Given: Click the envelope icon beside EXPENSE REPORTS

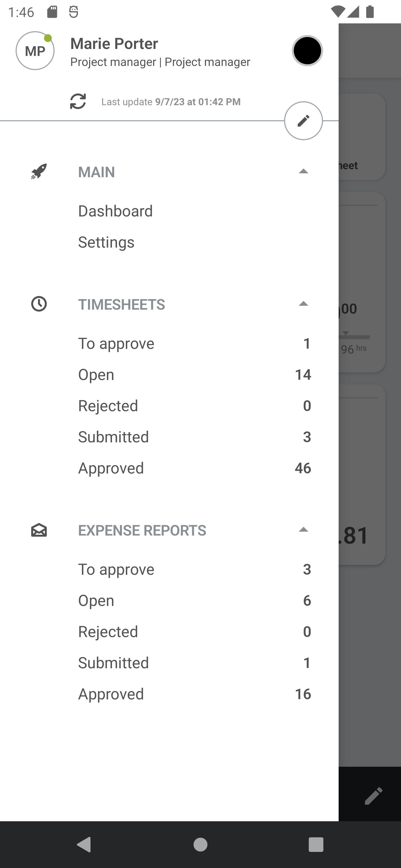Looking at the screenshot, I should (39, 530).
